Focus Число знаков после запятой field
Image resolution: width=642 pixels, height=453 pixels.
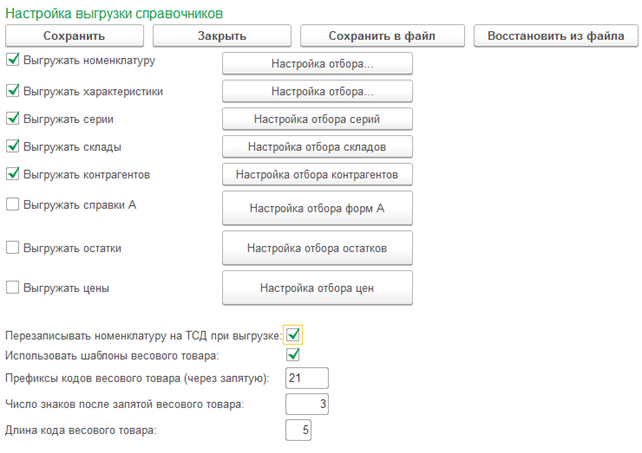[307, 404]
